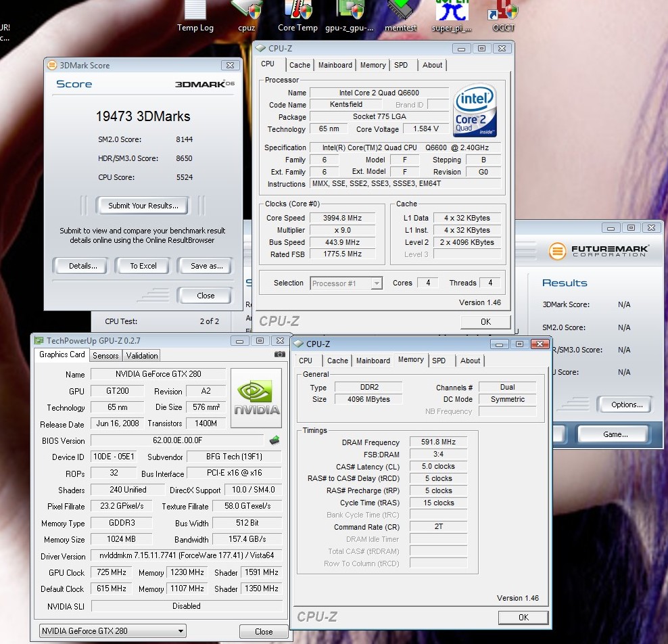This screenshot has width=668, height=644.
Task: Click 3DMark Score window title icon
Action: coord(52,65)
